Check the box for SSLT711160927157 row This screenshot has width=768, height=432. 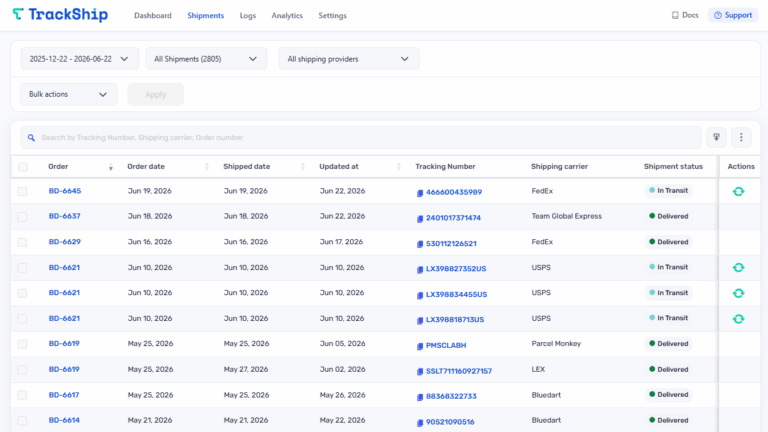coord(22,369)
